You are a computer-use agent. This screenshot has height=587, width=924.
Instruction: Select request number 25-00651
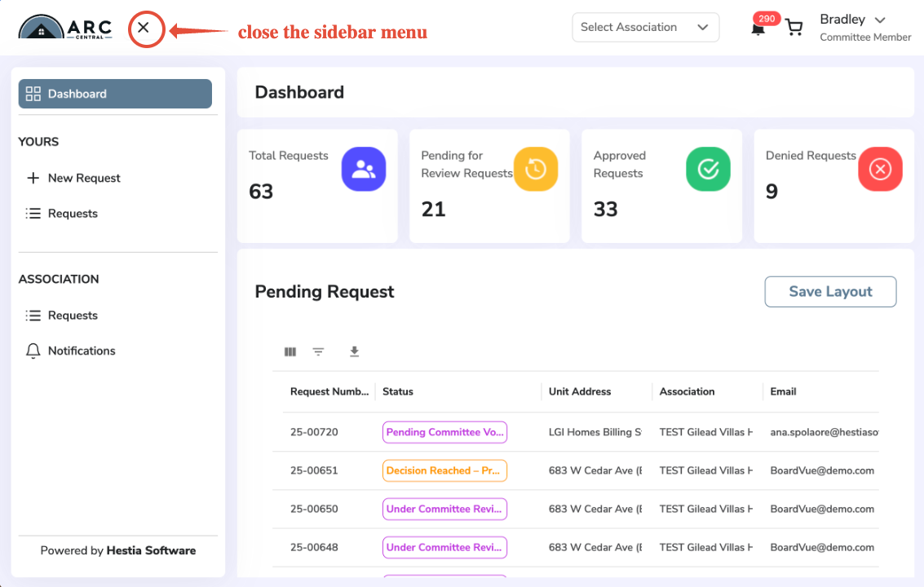click(x=314, y=470)
